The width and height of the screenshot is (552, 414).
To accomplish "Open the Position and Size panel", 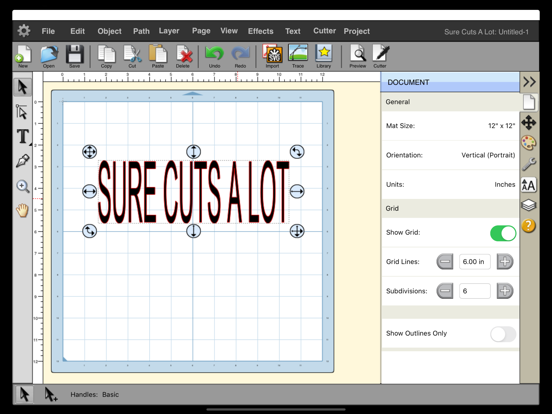I will (x=529, y=123).
